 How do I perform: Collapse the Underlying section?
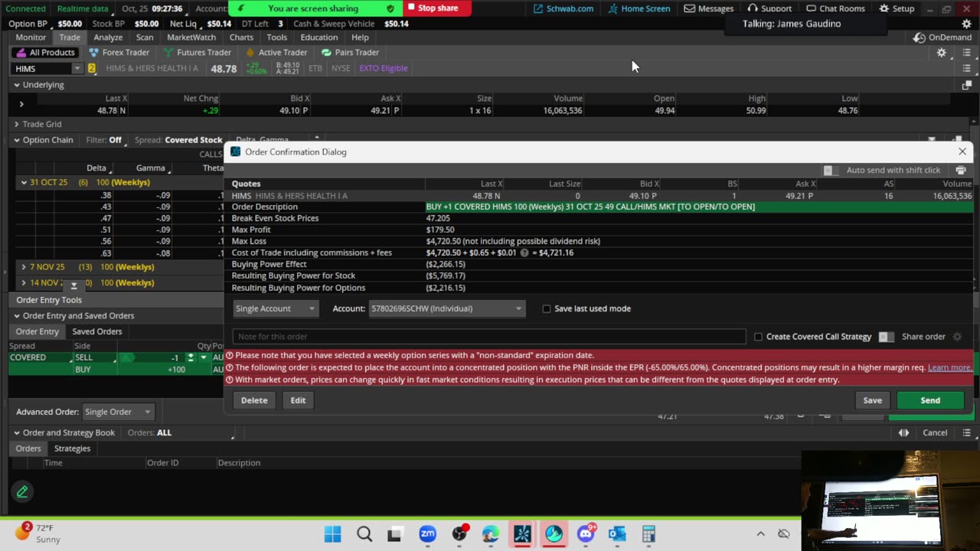pyautogui.click(x=16, y=85)
